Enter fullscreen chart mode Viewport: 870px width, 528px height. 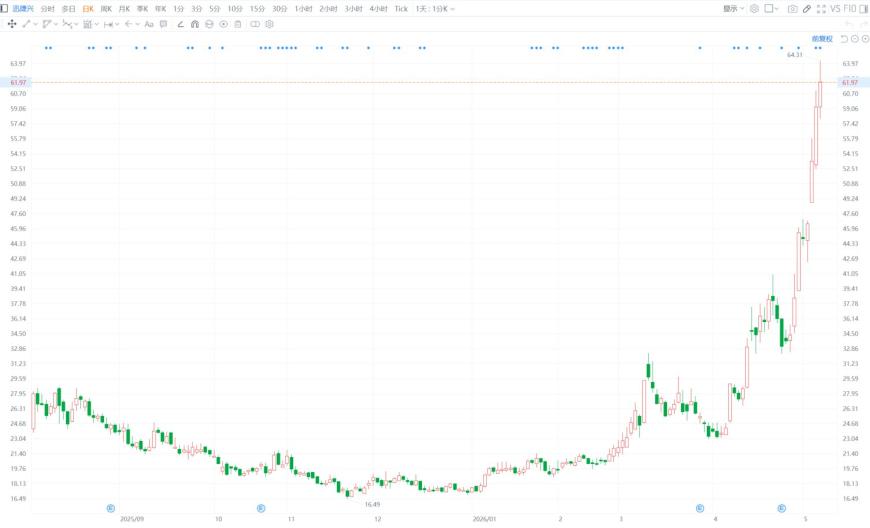coord(821,9)
